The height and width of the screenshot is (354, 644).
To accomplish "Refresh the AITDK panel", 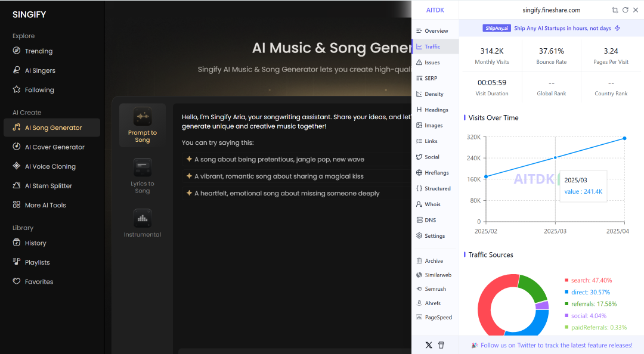I will 625,10.
